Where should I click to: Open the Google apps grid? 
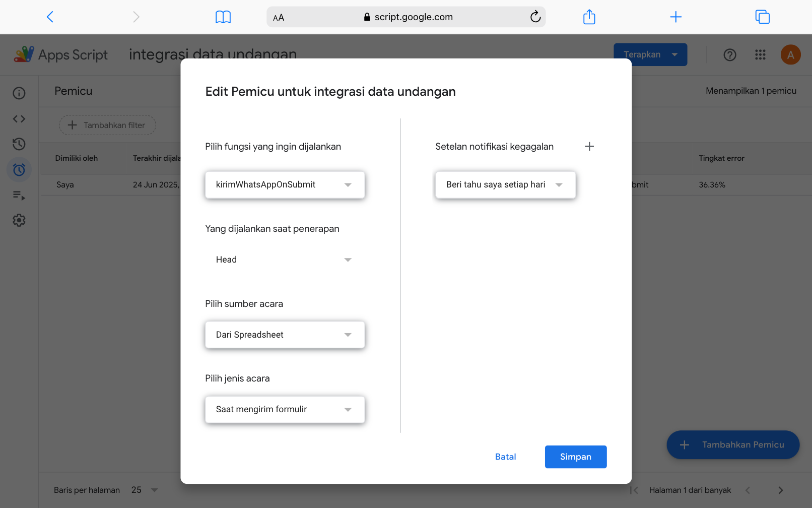(x=760, y=55)
